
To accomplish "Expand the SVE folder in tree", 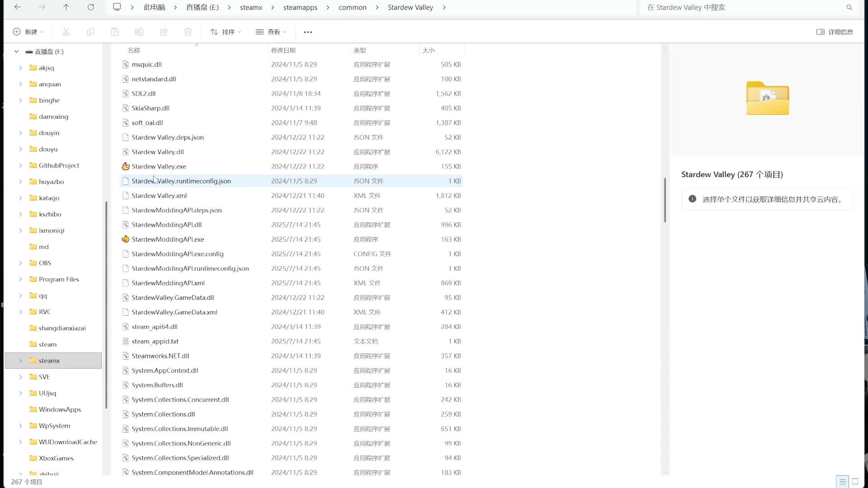I will [20, 377].
